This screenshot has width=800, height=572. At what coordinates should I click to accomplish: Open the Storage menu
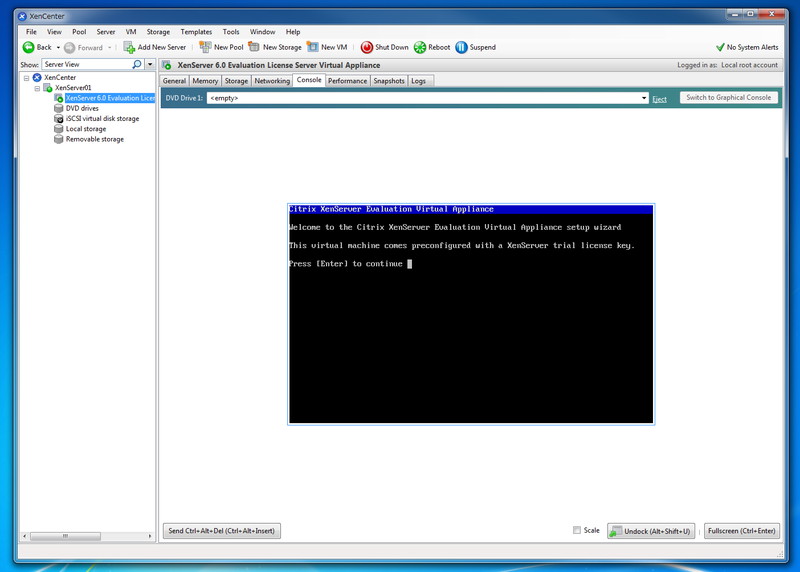pos(158,32)
